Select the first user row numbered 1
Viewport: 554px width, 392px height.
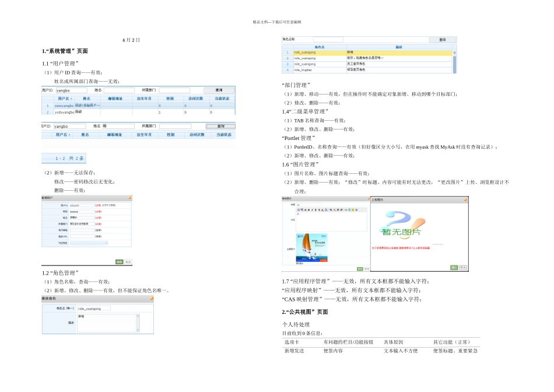[x=138, y=106]
